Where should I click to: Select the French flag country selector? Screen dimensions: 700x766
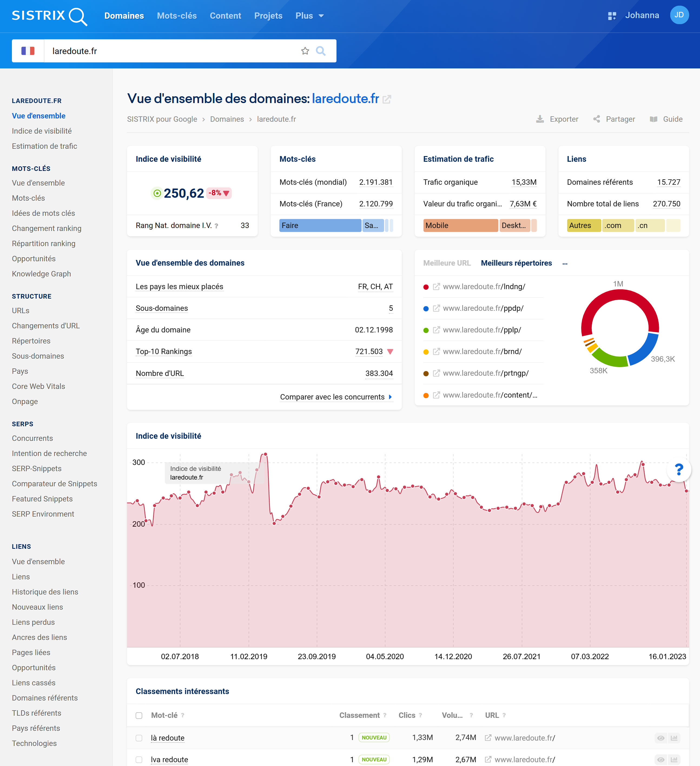(x=28, y=51)
